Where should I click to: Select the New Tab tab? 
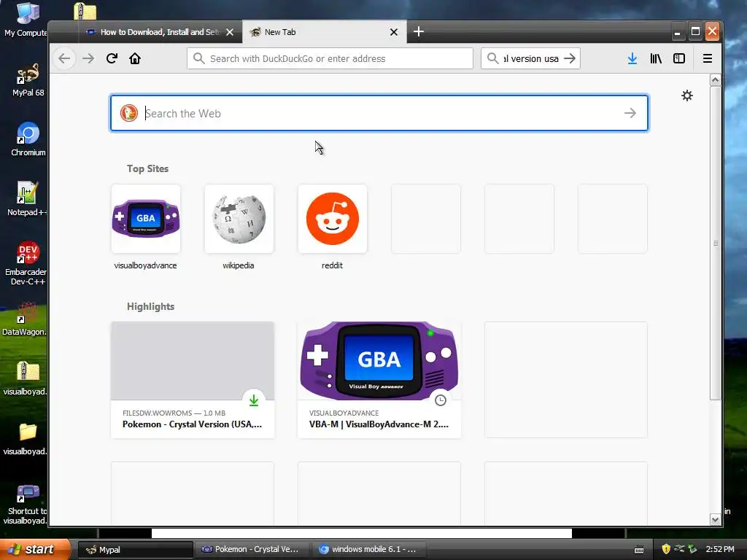pos(325,32)
